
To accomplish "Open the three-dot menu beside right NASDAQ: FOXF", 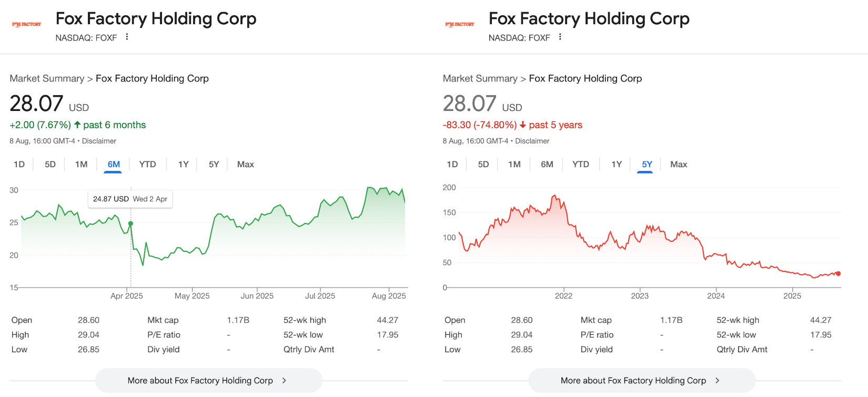I will [x=560, y=37].
